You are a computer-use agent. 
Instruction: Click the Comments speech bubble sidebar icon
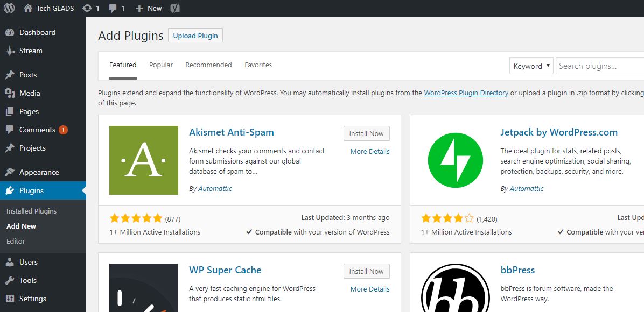pos(10,130)
